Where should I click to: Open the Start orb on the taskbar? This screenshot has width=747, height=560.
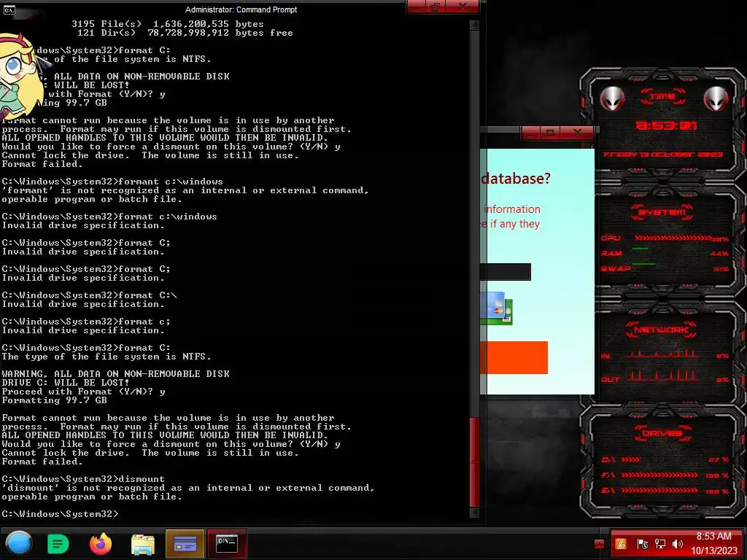[x=19, y=542]
